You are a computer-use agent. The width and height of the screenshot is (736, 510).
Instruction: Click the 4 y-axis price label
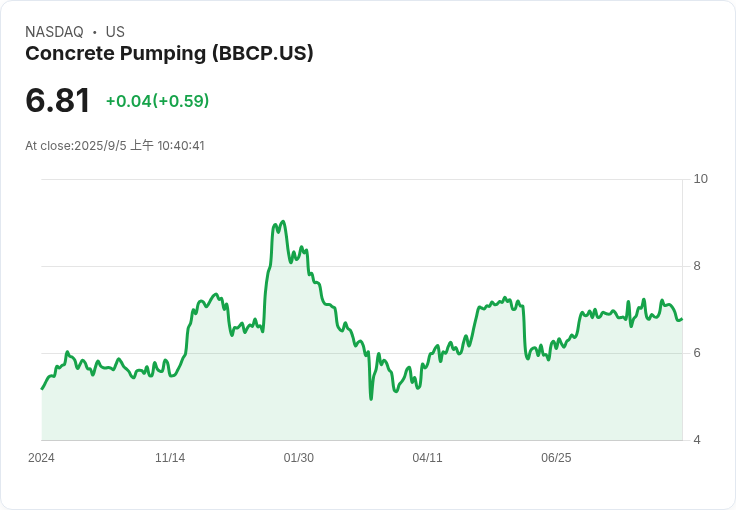(697, 440)
